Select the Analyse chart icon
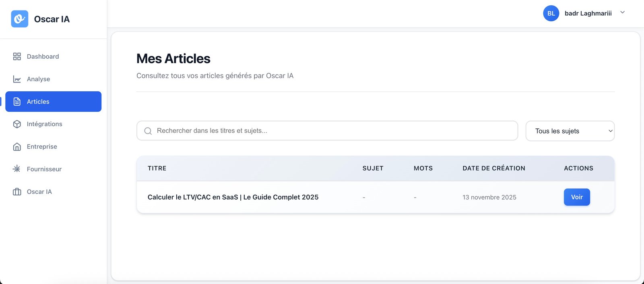 click(x=17, y=79)
